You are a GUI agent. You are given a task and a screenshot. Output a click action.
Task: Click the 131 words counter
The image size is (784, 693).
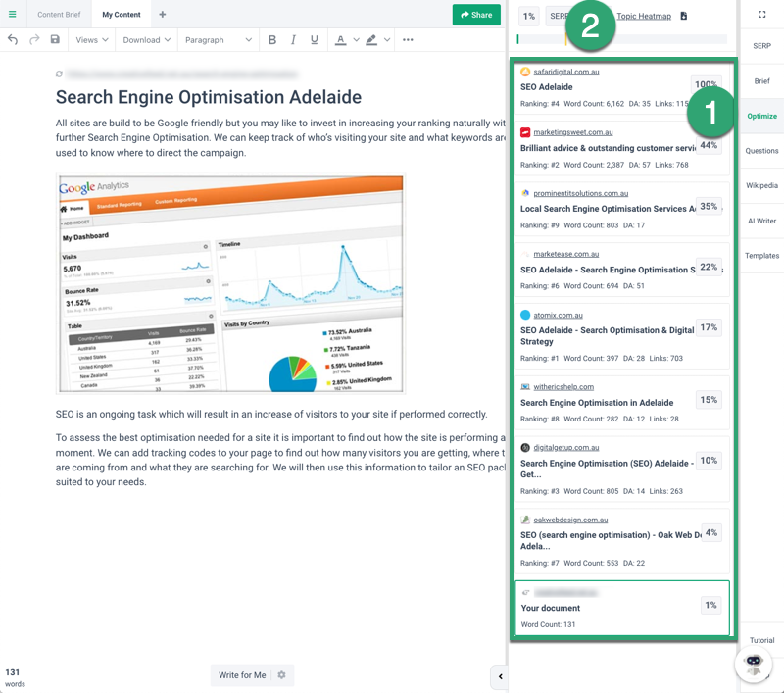pyautogui.click(x=15, y=677)
